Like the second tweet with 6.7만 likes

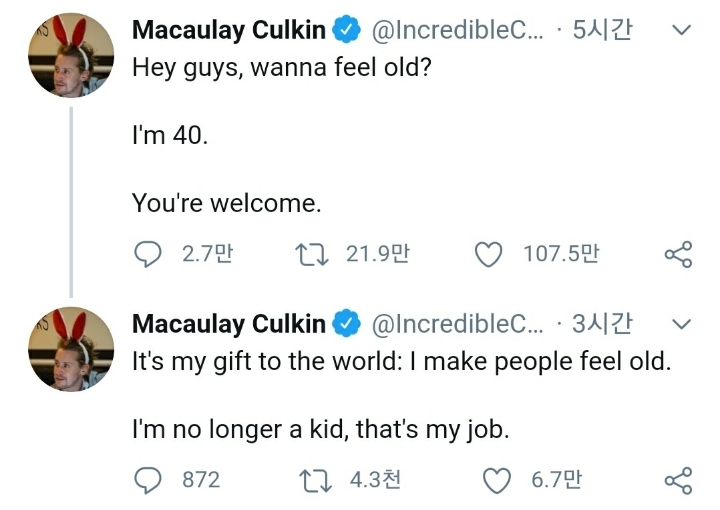(497, 481)
